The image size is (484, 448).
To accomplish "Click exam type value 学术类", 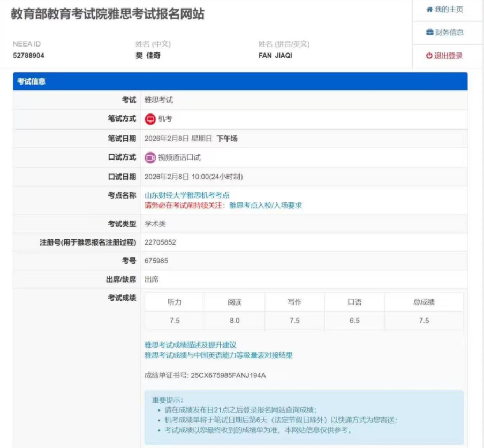I will click(x=155, y=224).
